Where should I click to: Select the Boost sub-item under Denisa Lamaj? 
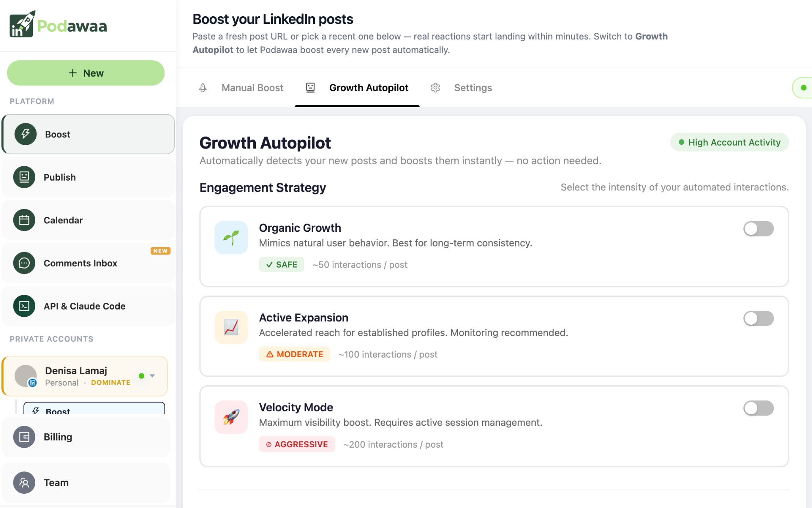point(94,409)
